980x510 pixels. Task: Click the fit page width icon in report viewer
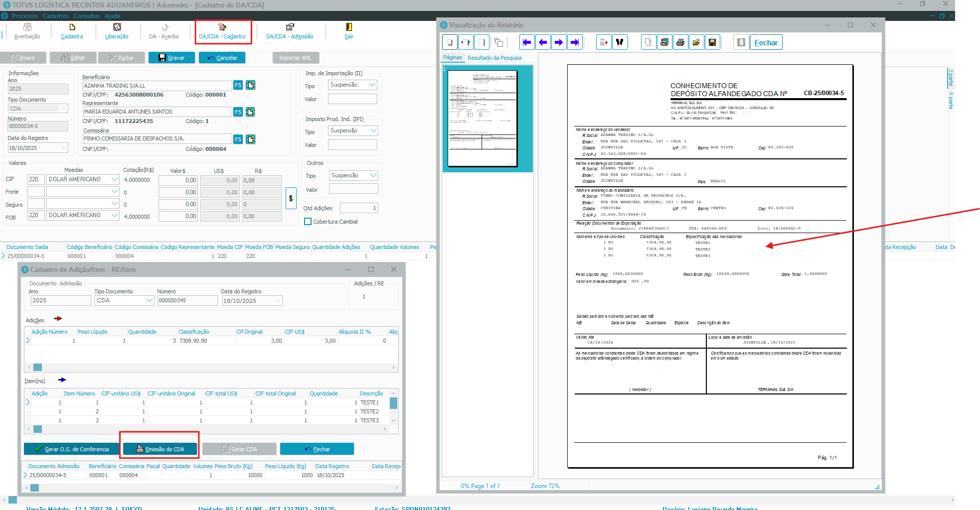pos(466,42)
